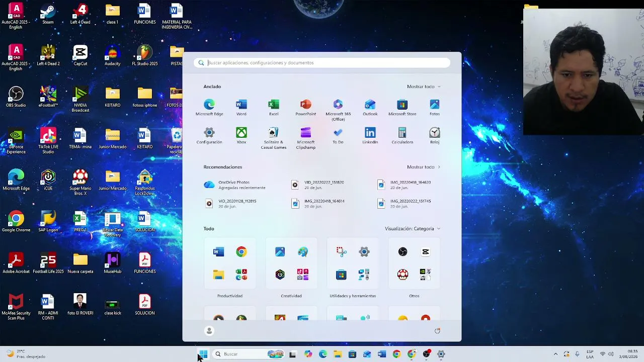Open the Settings gear on the taskbar
Screen dimensions: 644x362
(441, 354)
